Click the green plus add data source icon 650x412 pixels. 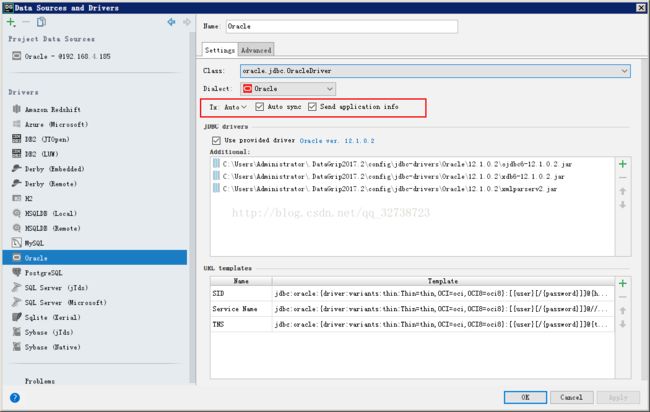point(11,22)
